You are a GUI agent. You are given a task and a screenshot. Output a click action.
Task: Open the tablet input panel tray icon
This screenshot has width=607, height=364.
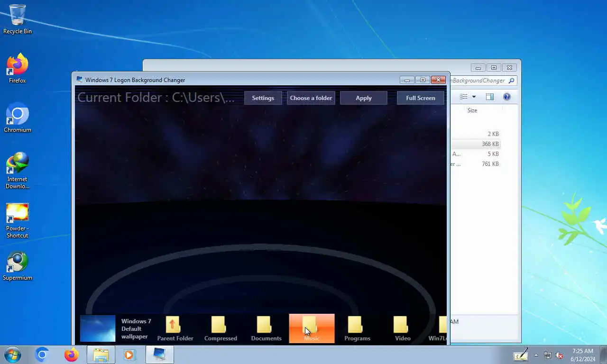[x=521, y=355]
